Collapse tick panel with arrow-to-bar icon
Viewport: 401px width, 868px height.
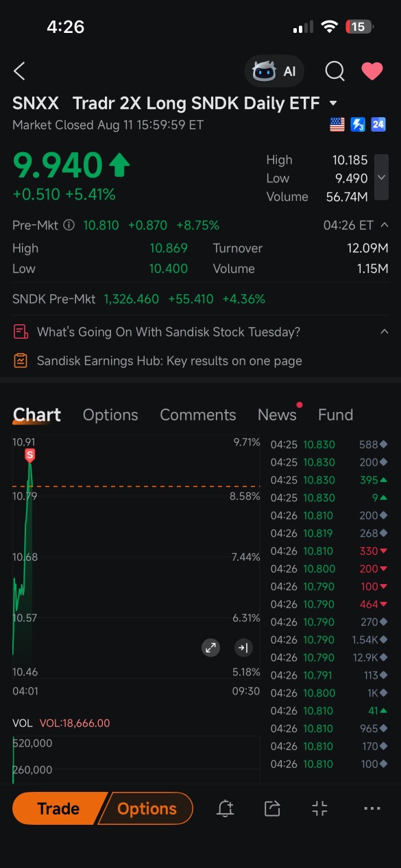pyautogui.click(x=243, y=647)
